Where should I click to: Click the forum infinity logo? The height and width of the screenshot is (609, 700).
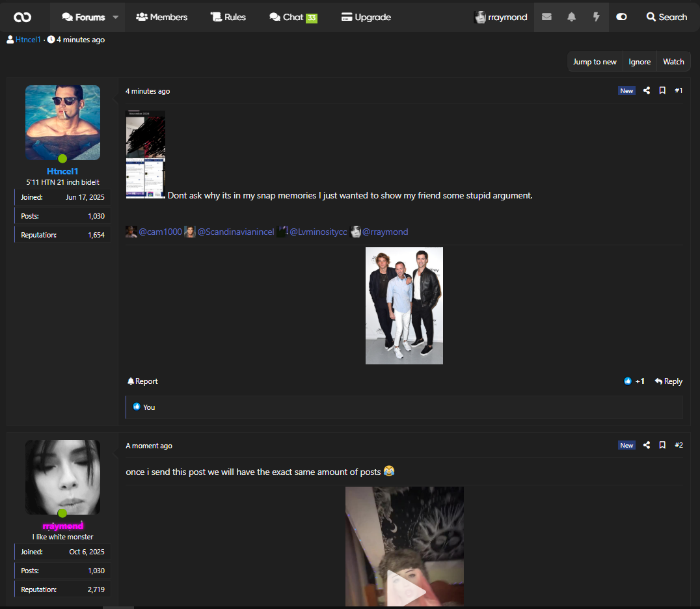coord(22,17)
